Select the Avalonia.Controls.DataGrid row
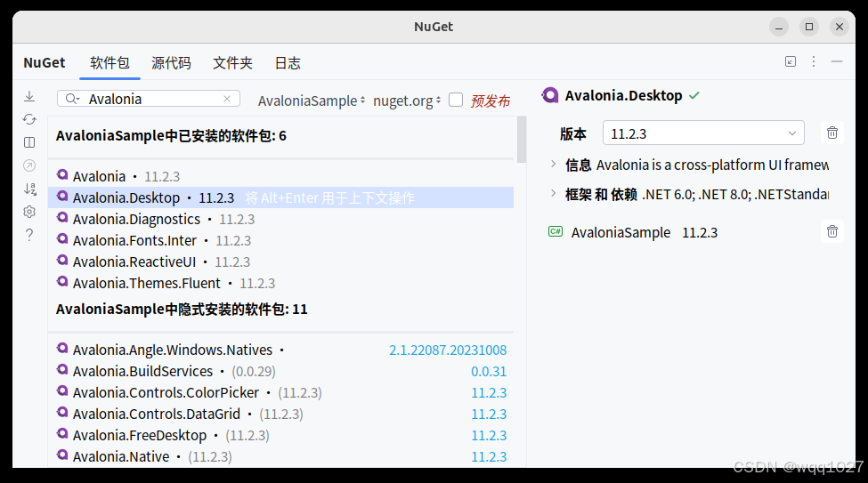The image size is (868, 483). (x=280, y=415)
